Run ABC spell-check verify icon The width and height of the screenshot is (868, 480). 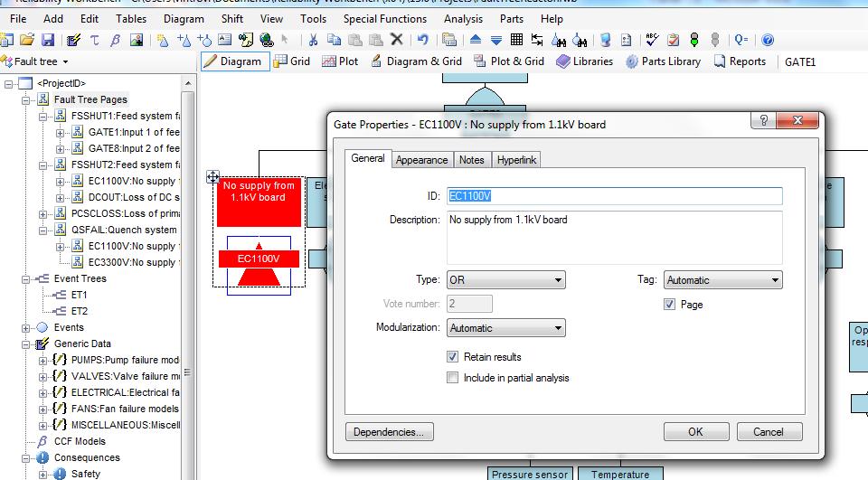(652, 40)
